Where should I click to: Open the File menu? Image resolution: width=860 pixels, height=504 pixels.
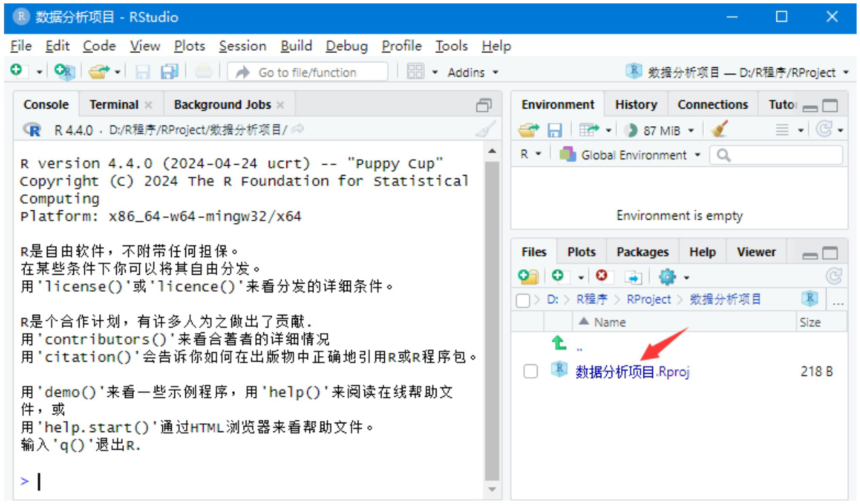pyautogui.click(x=21, y=46)
